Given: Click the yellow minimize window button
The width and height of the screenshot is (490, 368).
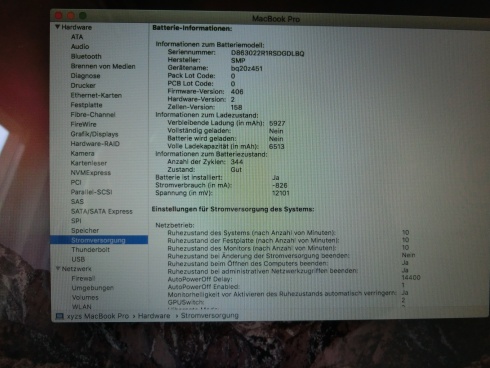Looking at the screenshot, I should (x=71, y=15).
